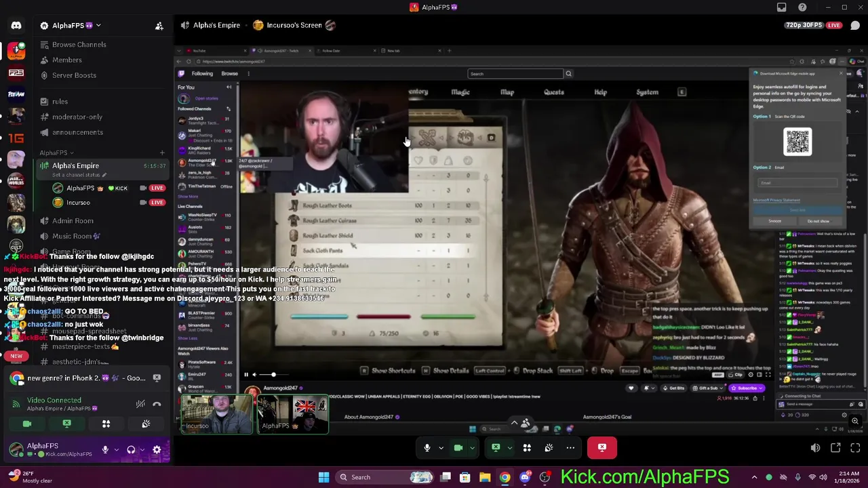The height and width of the screenshot is (488, 868).
Task: Click the add channel plus icon in AlphaFPS category
Action: [x=162, y=153]
